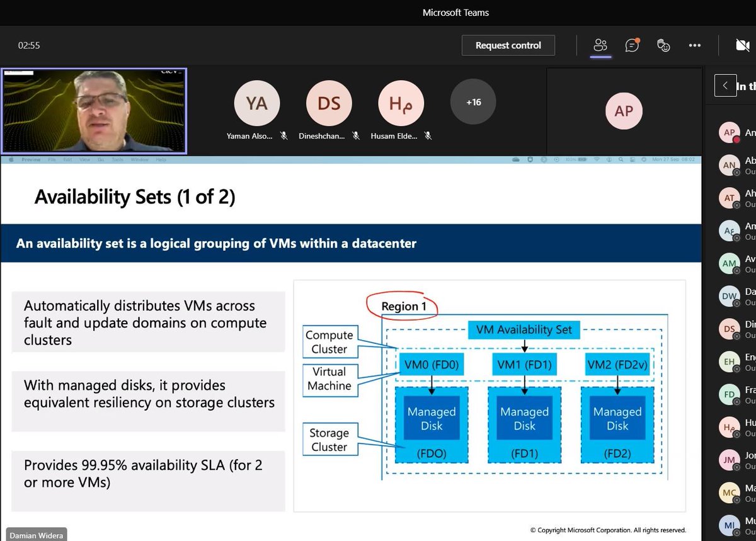Click Damian Widera's video thumbnail

click(x=94, y=111)
